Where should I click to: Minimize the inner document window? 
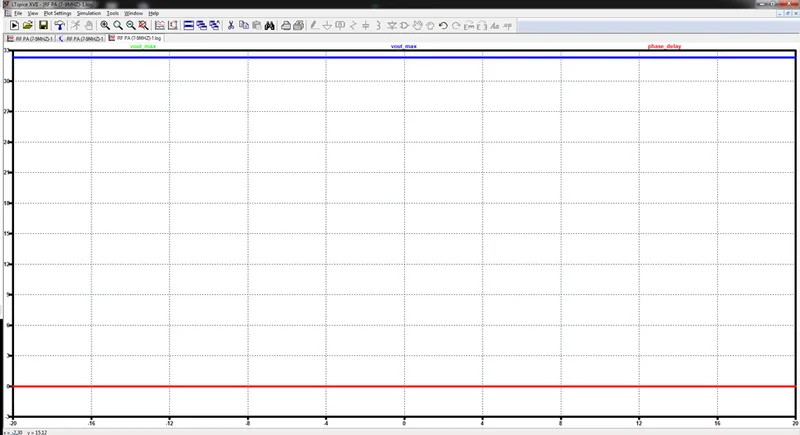(x=780, y=13)
